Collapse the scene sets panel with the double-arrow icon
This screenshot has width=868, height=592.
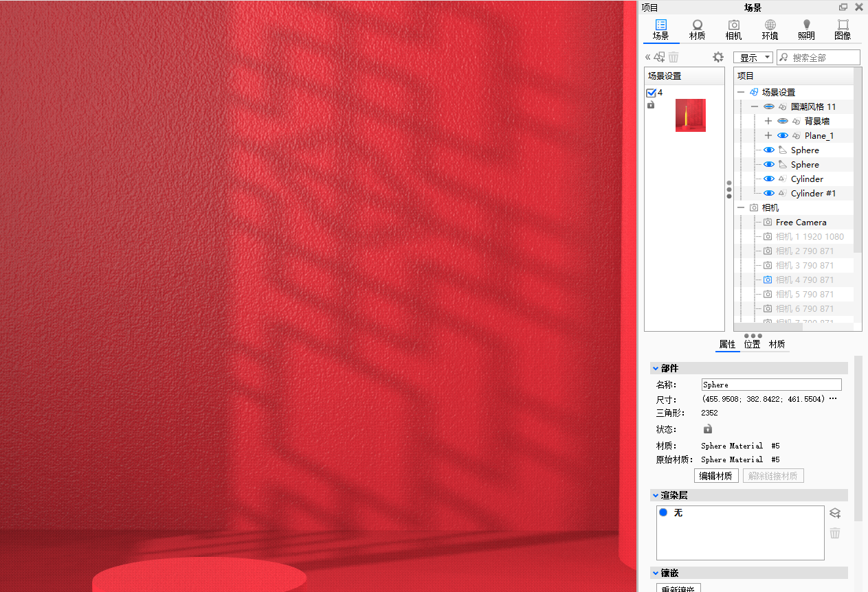click(647, 58)
